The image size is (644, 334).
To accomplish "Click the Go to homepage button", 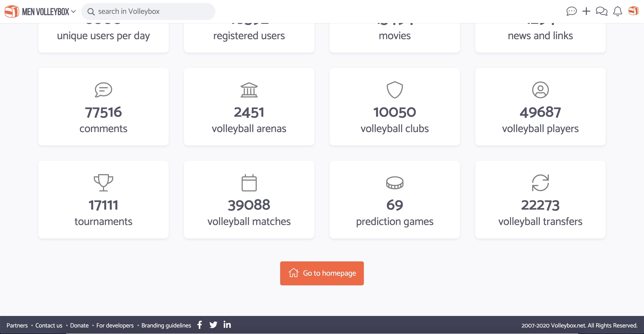I will pos(322,273).
